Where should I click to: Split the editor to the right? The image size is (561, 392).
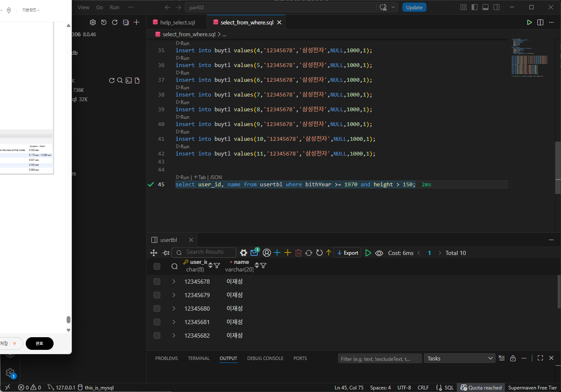pyautogui.click(x=540, y=22)
